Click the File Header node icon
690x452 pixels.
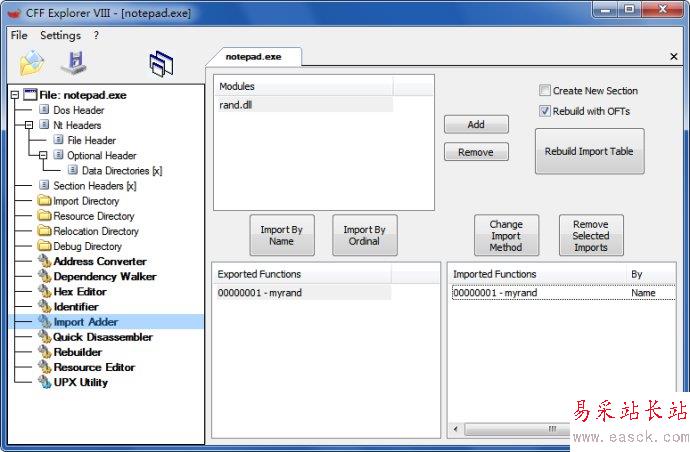(58, 140)
